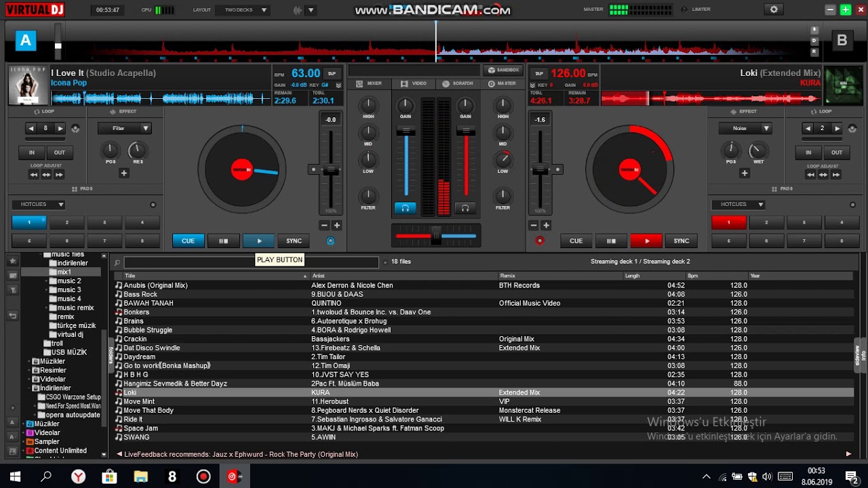Click deck B headphone cue button

465,208
